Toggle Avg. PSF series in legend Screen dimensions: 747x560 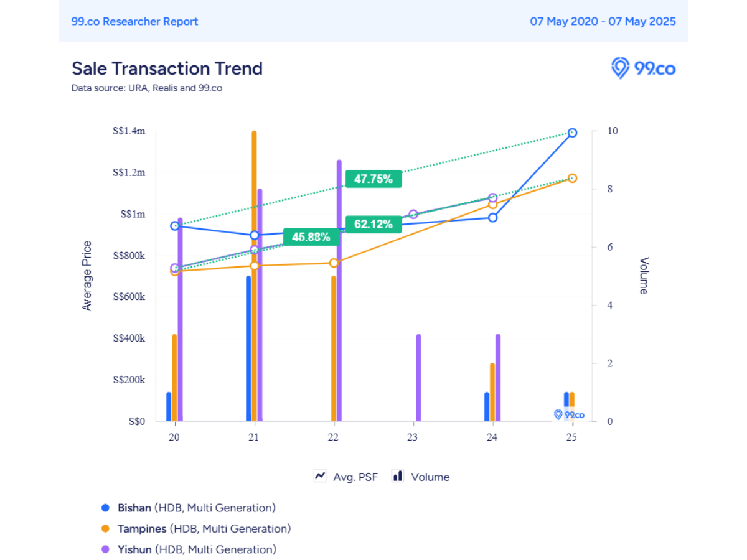click(x=355, y=477)
